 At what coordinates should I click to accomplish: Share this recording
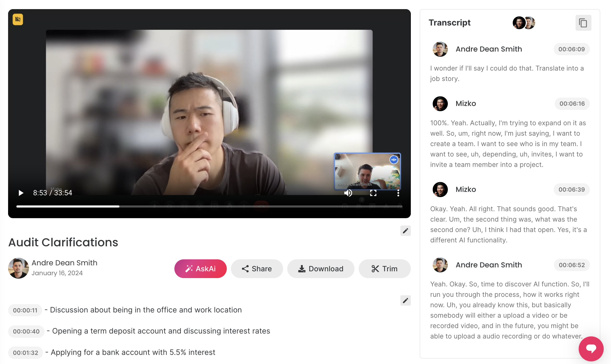point(257,269)
